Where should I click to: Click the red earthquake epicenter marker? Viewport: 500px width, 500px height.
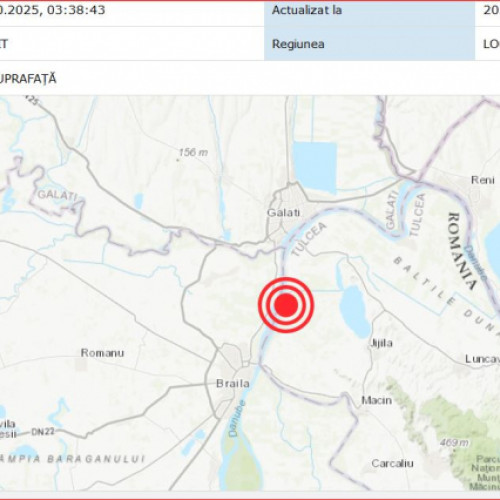coord(286,305)
